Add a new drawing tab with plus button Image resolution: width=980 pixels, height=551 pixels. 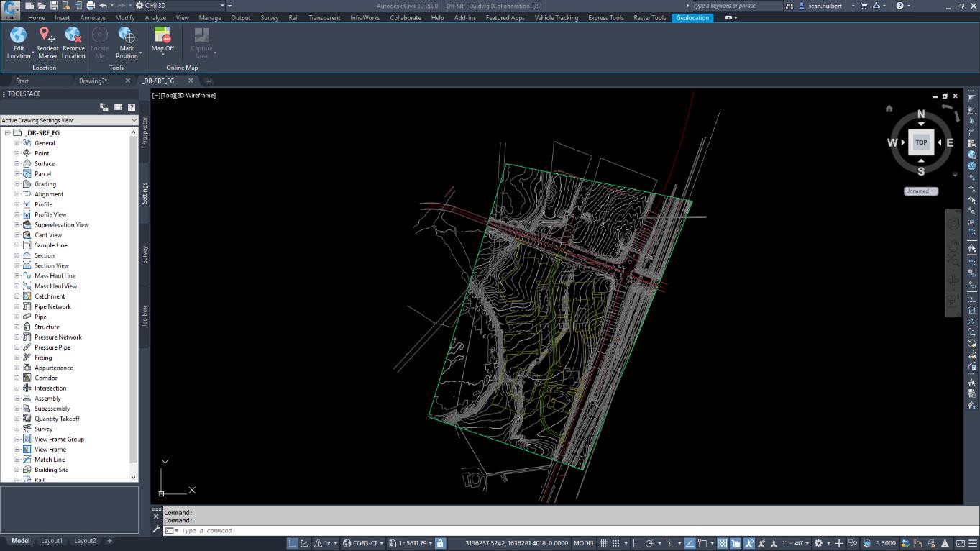click(x=209, y=81)
